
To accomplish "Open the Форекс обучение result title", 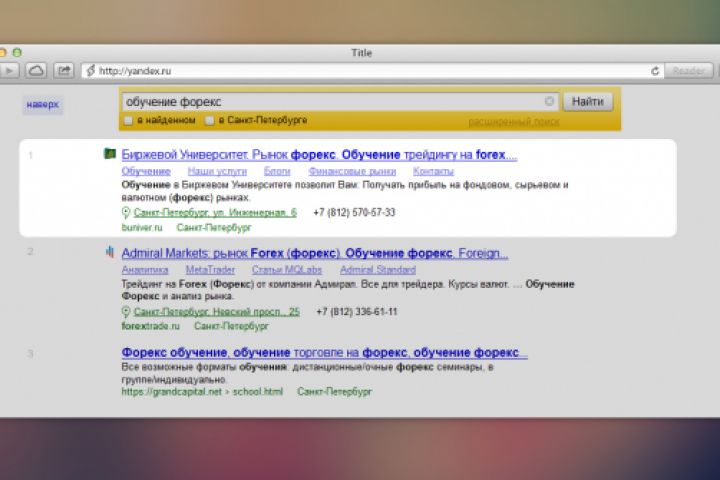I will (x=325, y=353).
